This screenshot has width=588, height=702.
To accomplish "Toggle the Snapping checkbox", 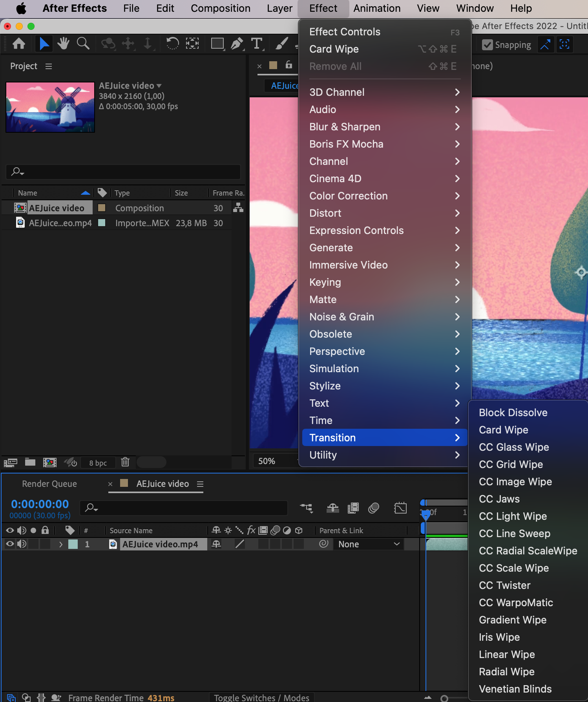I will pos(487,45).
